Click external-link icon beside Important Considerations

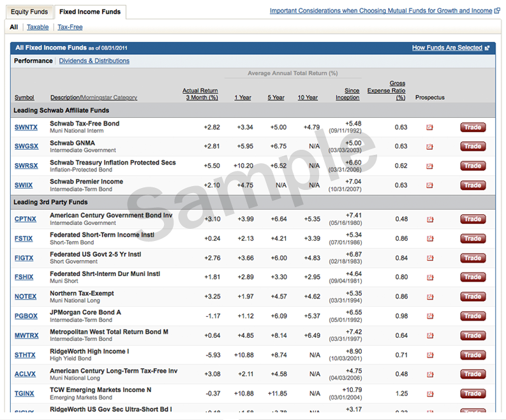coord(497,11)
